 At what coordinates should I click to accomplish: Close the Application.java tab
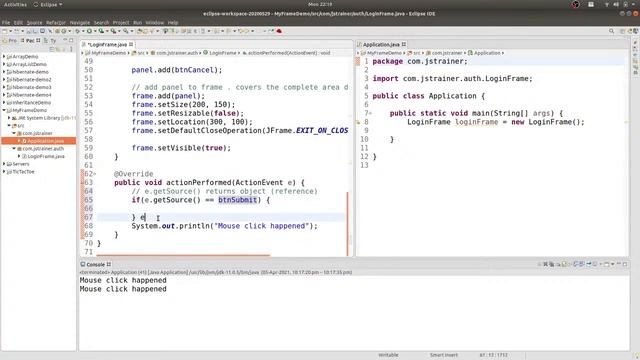(404, 44)
